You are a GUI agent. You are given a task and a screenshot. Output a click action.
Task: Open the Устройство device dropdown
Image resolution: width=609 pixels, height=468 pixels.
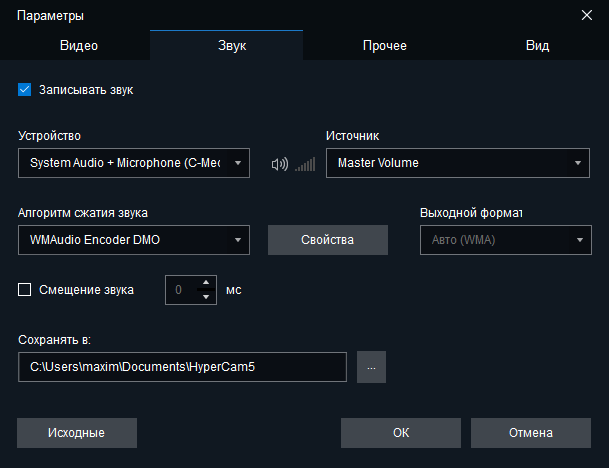tap(134, 163)
